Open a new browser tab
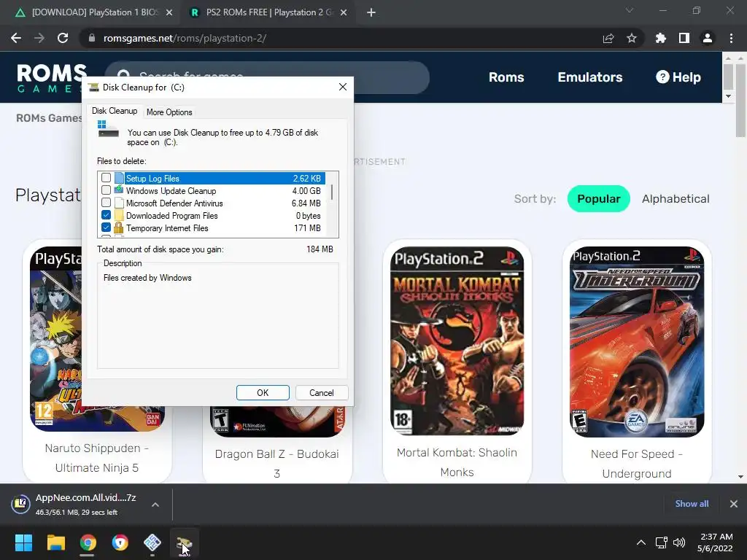Image resolution: width=747 pixels, height=560 pixels. click(371, 13)
